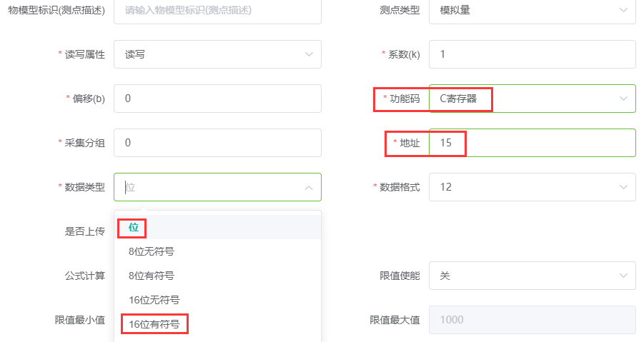
Task: Open the 测点类型 dropdown showing 模拟量
Action: (532, 11)
